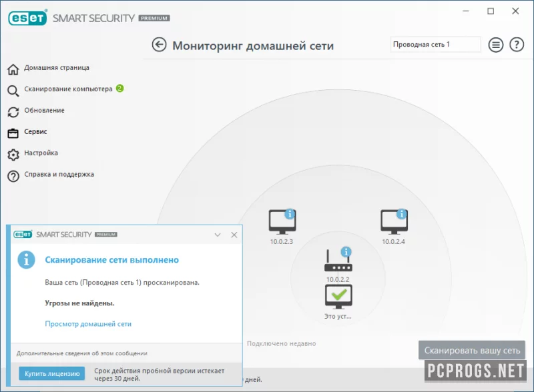
Task: Click the Это уст... device label
Action: 338,316
